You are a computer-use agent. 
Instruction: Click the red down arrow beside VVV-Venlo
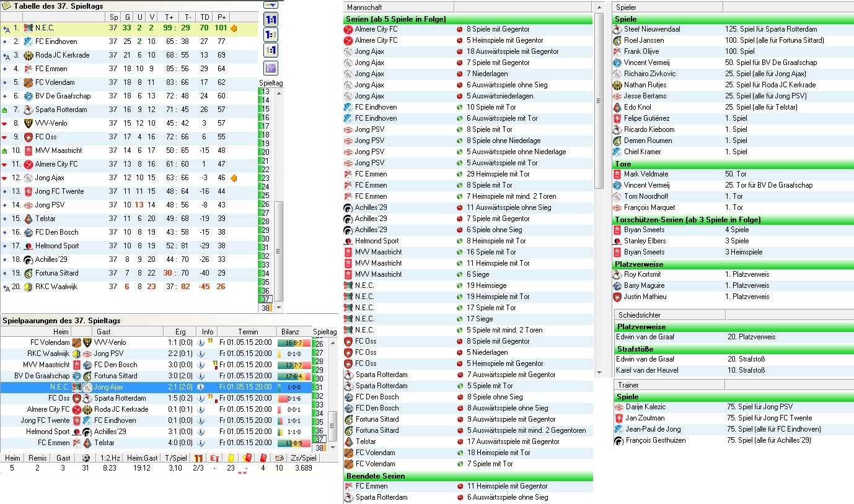click(5, 124)
